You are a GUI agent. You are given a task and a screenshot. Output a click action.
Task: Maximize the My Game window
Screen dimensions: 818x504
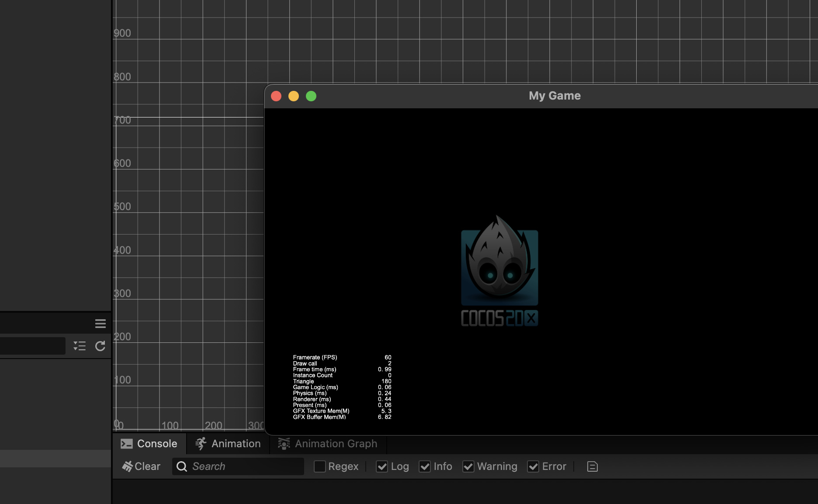[311, 96]
